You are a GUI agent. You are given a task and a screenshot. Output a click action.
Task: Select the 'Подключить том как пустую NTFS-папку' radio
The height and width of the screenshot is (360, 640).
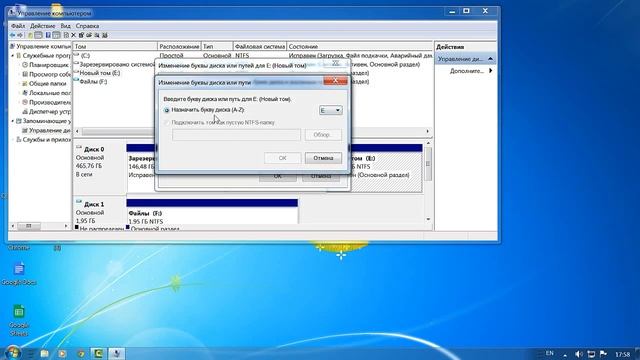coord(166,122)
